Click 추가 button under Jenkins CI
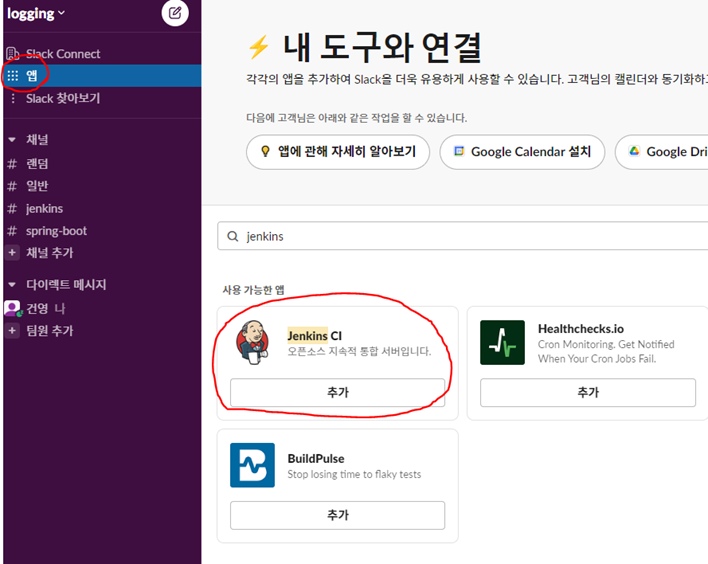 [x=337, y=392]
